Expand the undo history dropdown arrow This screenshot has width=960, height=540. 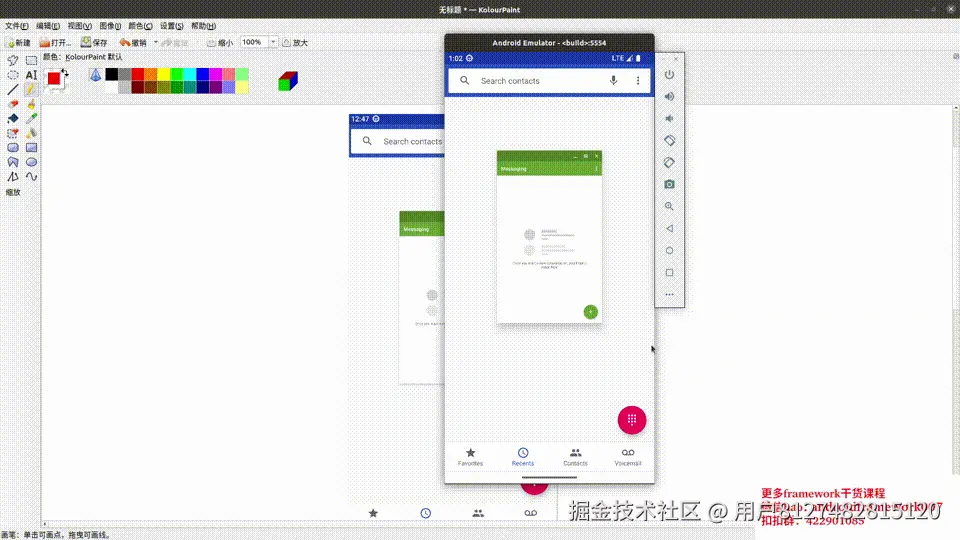coord(156,42)
